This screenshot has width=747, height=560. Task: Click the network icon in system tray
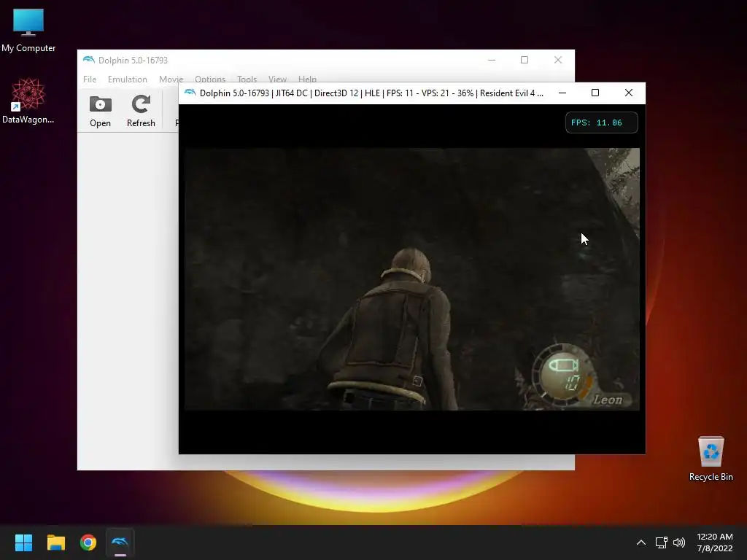pyautogui.click(x=661, y=542)
